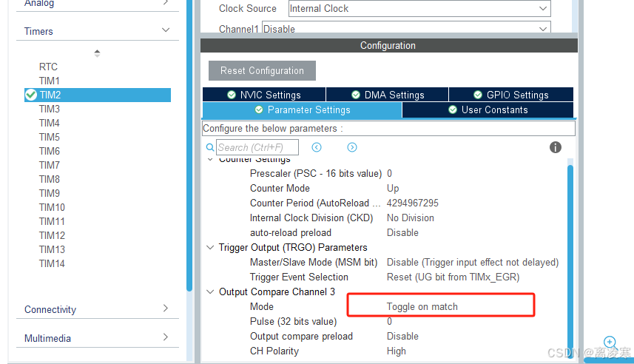634x364 pixels.
Task: Select TIM6 in the timers list
Action: (50, 151)
